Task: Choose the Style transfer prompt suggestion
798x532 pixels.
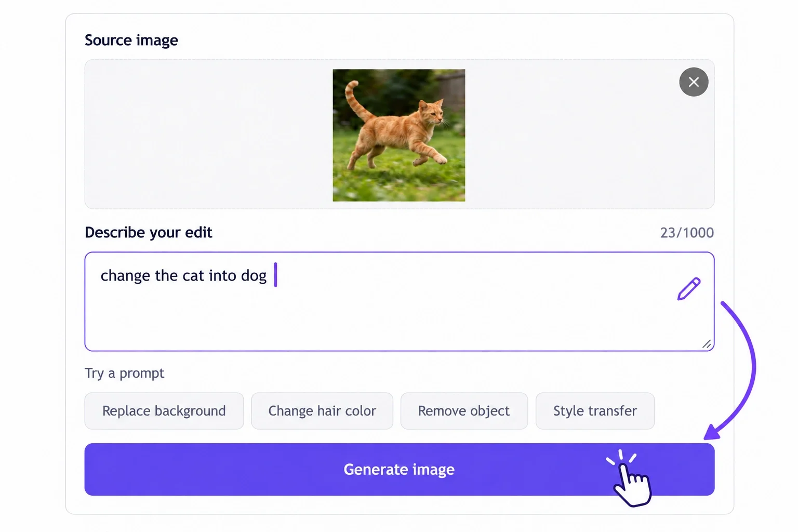Action: (595, 411)
